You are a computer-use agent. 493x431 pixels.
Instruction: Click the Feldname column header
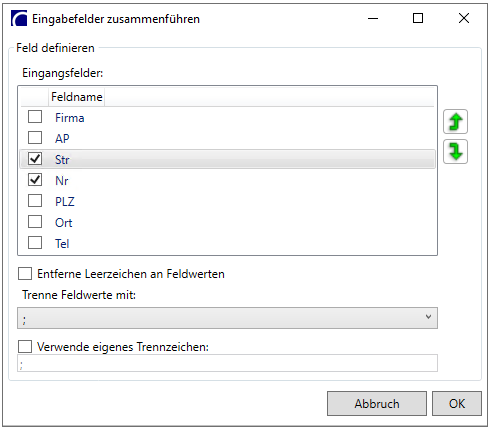pyautogui.click(x=77, y=97)
